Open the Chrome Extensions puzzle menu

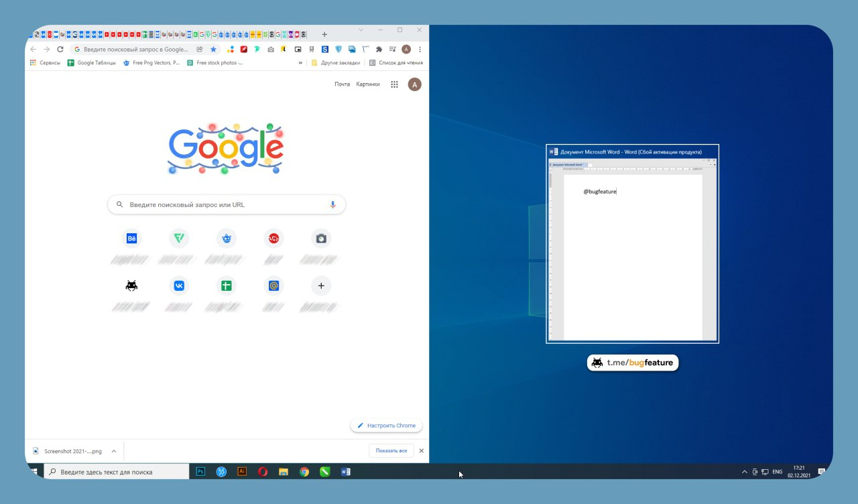[379, 50]
